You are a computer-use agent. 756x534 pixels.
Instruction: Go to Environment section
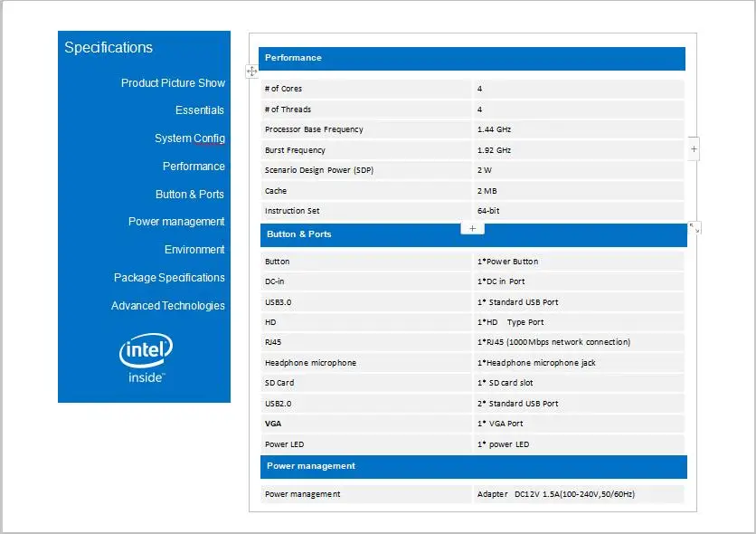(194, 250)
